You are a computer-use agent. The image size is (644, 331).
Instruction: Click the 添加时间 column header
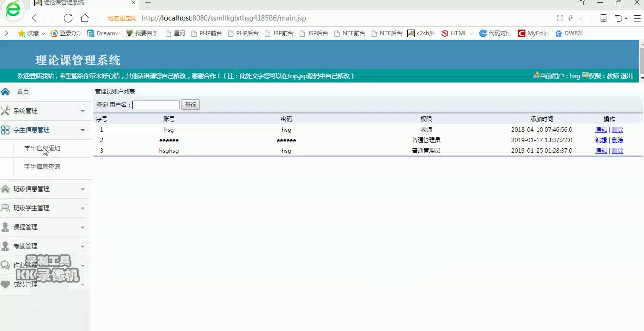(542, 119)
